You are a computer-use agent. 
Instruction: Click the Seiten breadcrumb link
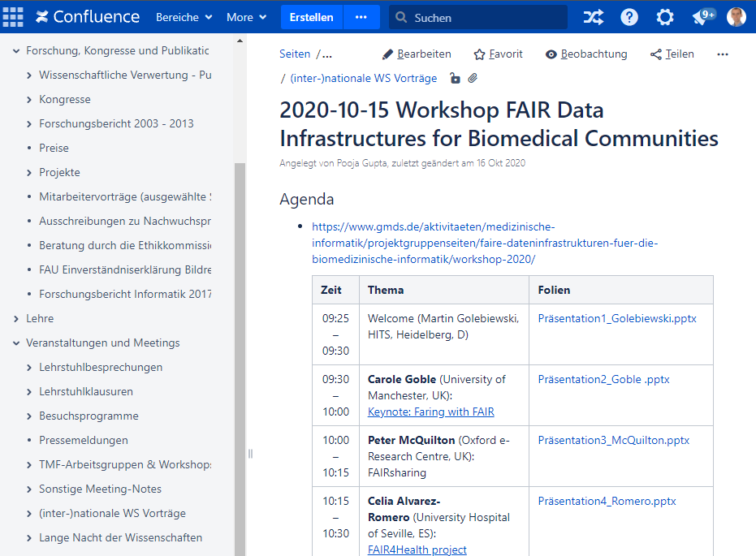(295, 54)
